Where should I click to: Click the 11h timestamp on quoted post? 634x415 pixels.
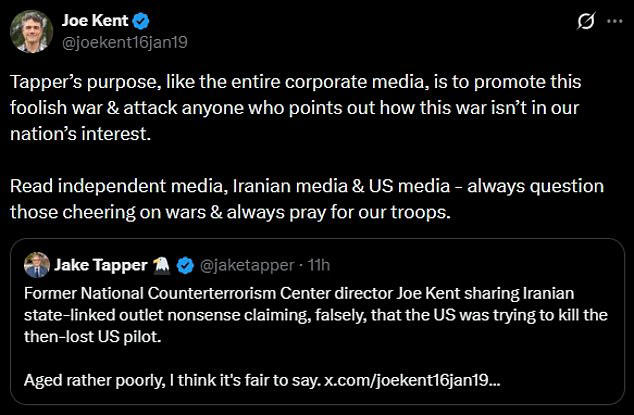pos(319,265)
